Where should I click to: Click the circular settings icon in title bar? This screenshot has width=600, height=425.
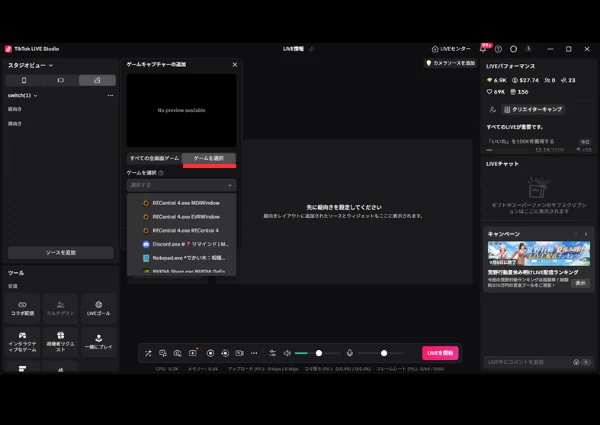point(514,49)
